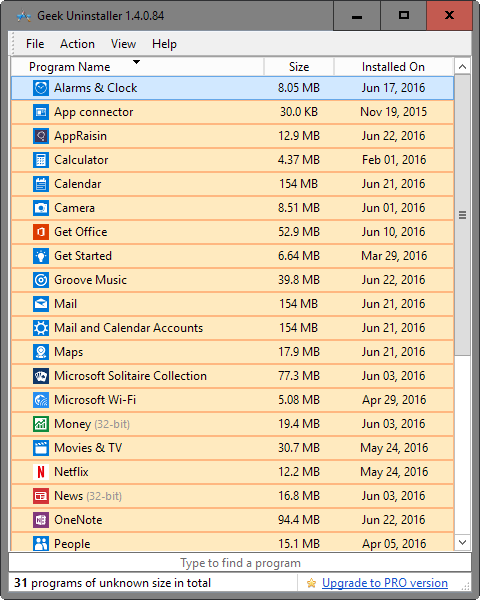Viewport: 480px width, 600px height.
Task: Open the Action menu
Action: pos(77,44)
